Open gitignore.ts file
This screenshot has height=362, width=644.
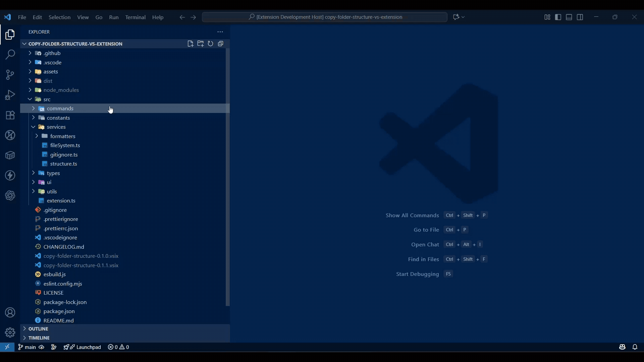(x=125, y=155)
